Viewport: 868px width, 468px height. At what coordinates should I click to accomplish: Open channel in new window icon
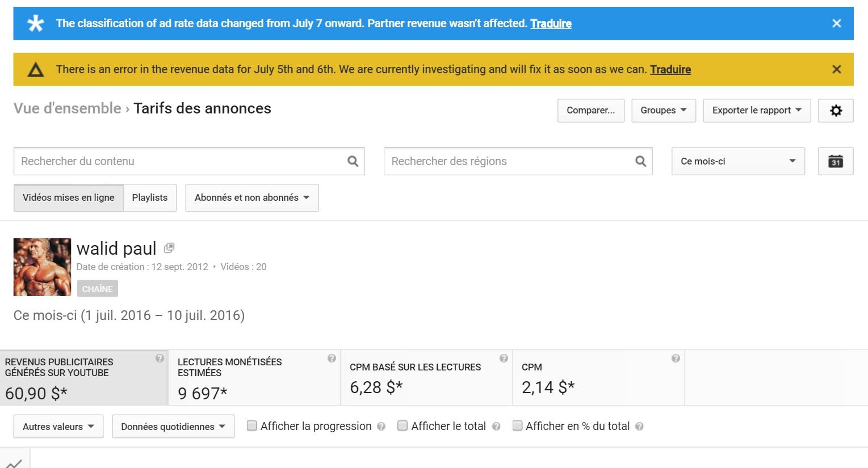169,248
